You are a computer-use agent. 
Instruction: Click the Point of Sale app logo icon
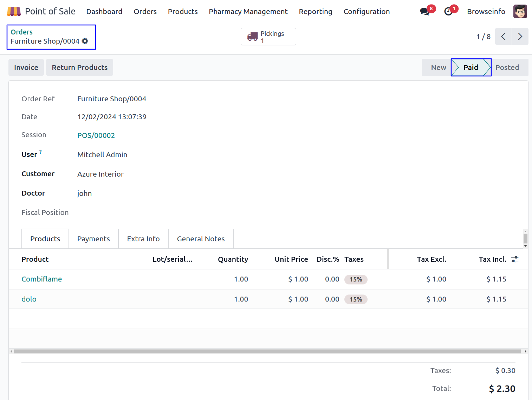[x=14, y=12]
